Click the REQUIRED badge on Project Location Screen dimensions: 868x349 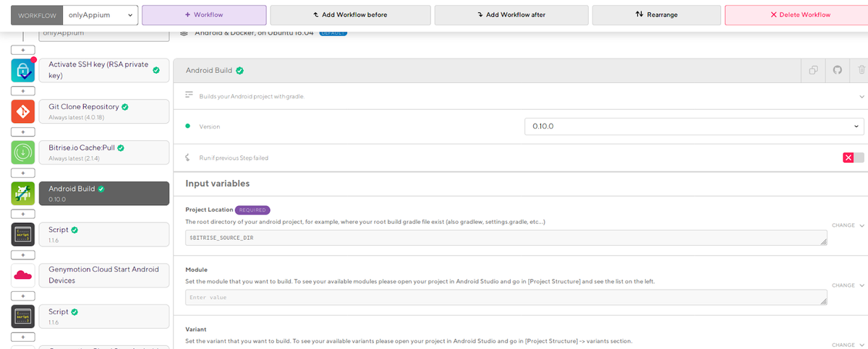point(252,210)
